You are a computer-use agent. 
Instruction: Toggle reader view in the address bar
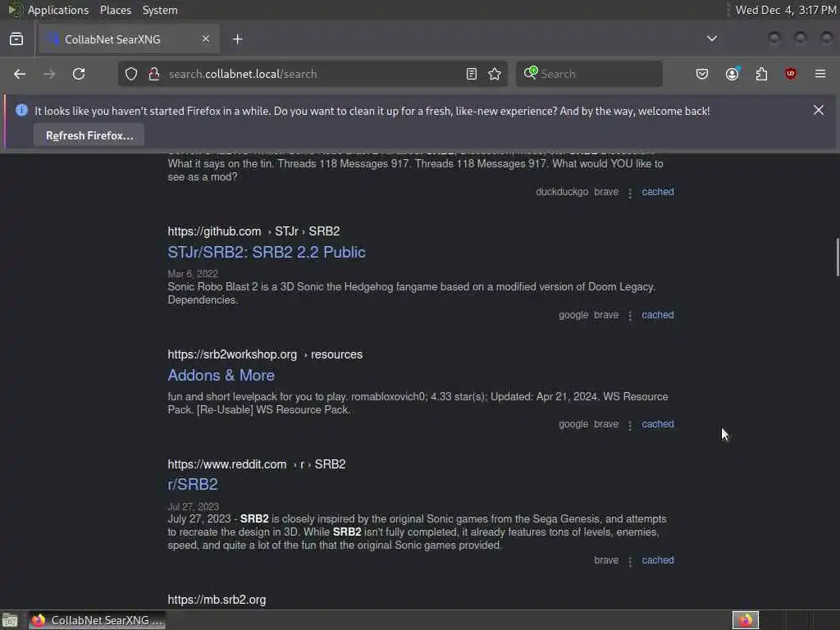point(472,74)
